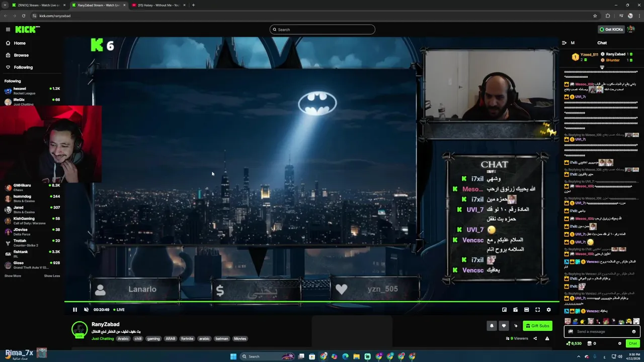Select the batman tag
Image resolution: width=644 pixels, height=362 pixels.
[x=222, y=339]
